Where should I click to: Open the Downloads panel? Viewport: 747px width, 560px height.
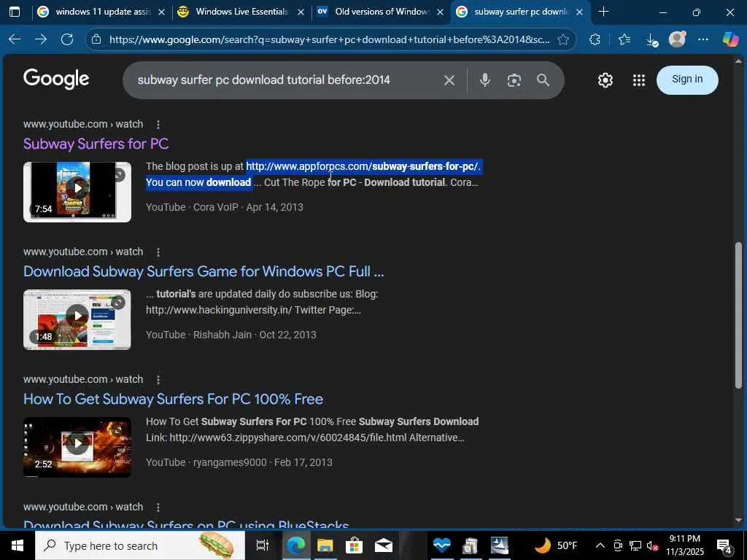pos(651,40)
